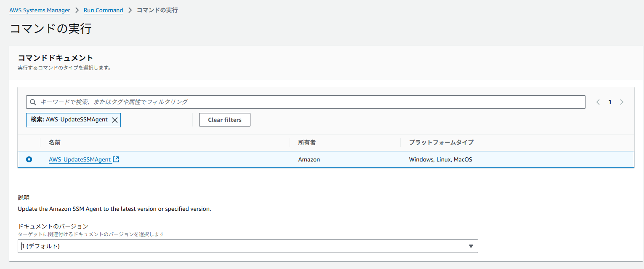
Task: Go to Run Command breadcrumb
Action: click(104, 10)
